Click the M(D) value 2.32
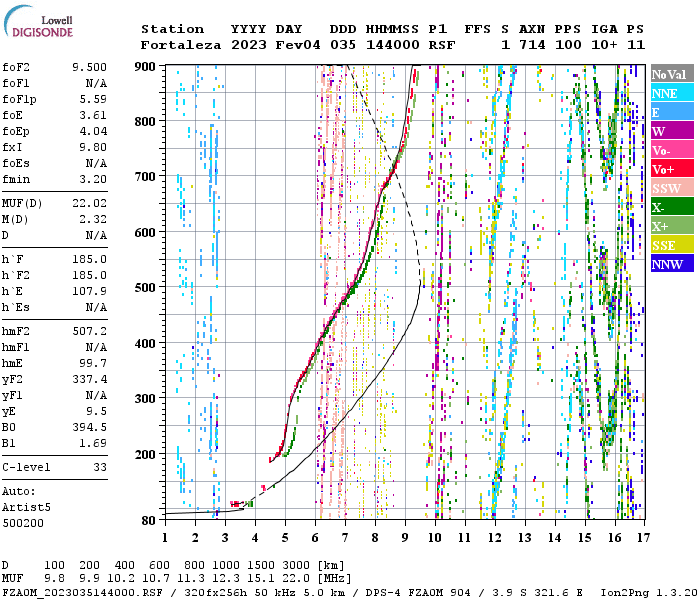Viewport: 700px width, 600px height. (93, 220)
